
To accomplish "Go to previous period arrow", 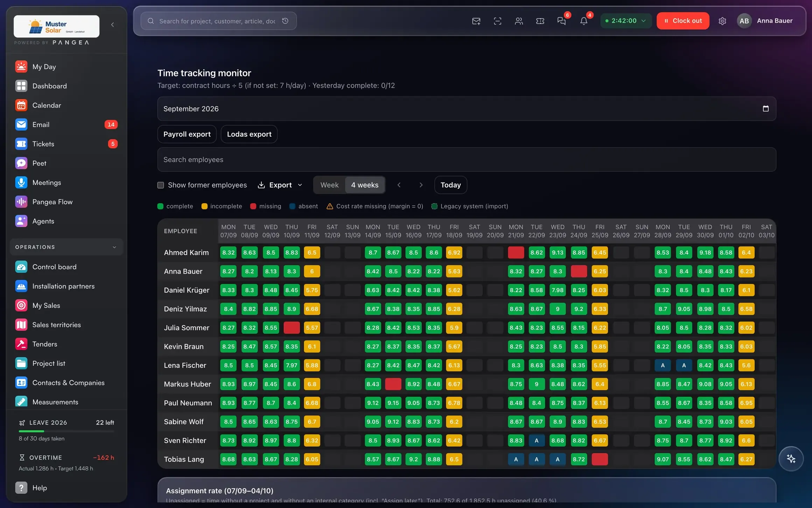I will [399, 185].
